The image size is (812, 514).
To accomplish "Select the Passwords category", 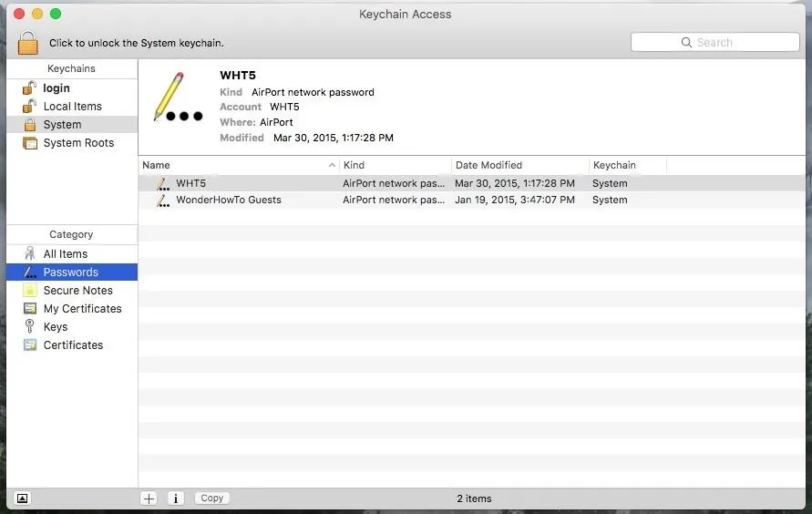I will 72,272.
